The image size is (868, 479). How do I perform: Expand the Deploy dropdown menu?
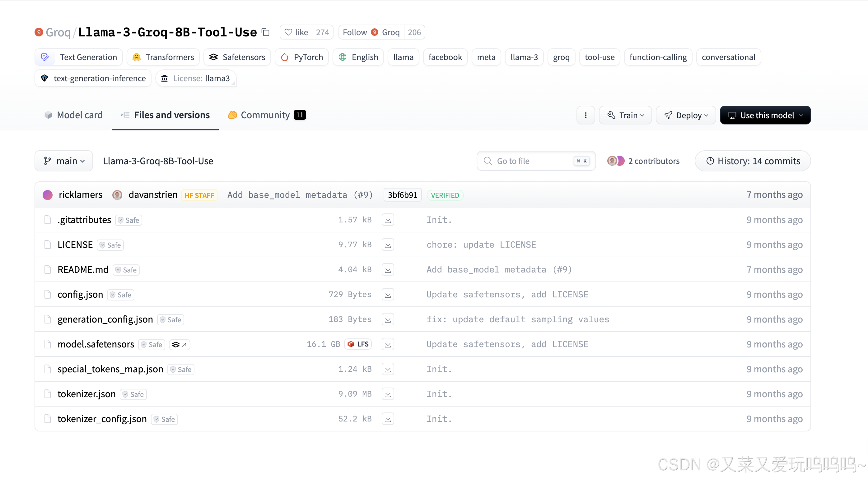pos(686,115)
